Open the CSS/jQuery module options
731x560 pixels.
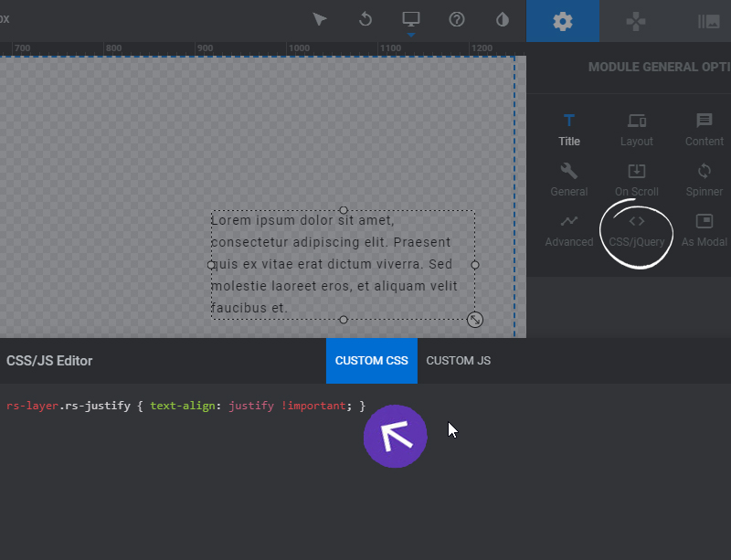(637, 227)
